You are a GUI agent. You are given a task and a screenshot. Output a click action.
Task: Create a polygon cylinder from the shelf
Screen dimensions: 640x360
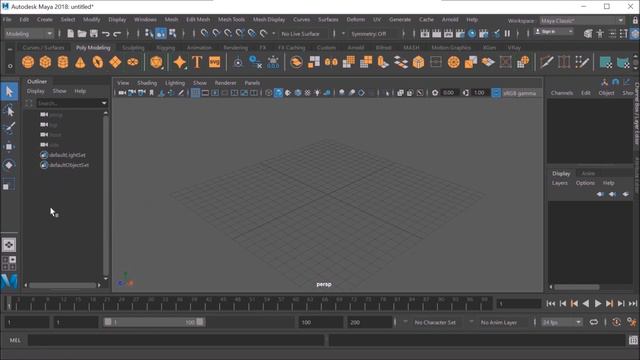(63, 62)
